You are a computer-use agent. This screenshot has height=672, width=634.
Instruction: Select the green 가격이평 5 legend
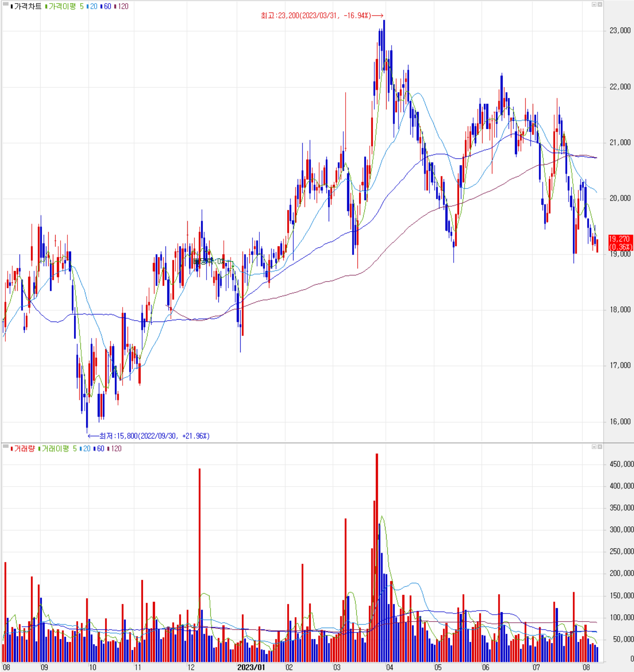pos(64,7)
